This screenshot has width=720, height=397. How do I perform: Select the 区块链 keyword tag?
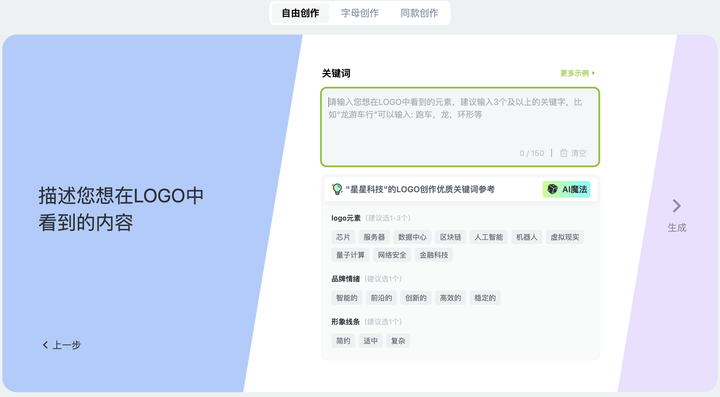coord(450,237)
